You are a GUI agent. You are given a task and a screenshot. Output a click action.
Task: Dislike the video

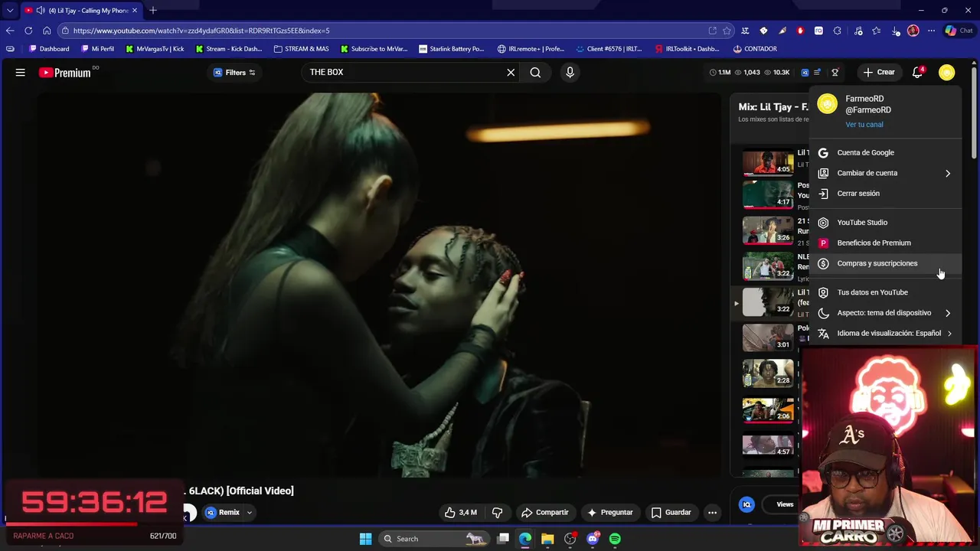click(497, 513)
